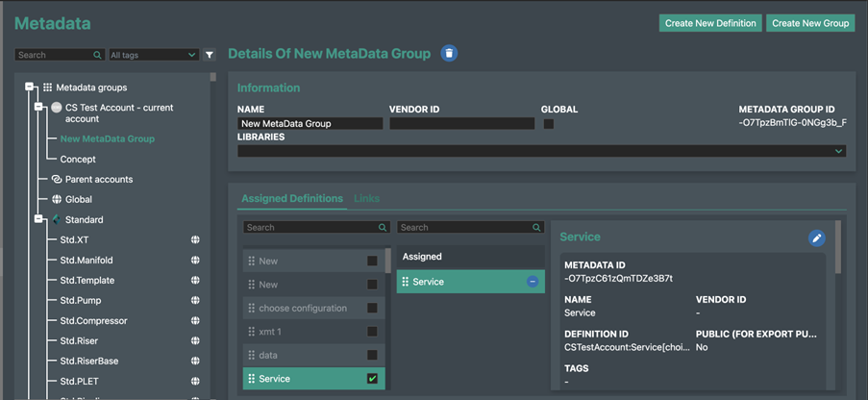Screen dimensions: 868x400
Task: Select the Assigned Definitions tab
Action: pyautogui.click(x=291, y=198)
